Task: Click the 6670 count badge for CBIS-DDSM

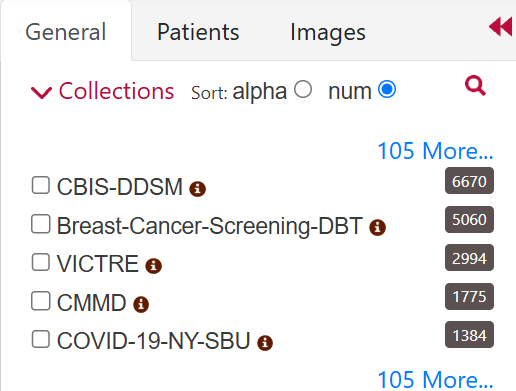Action: coord(469,181)
